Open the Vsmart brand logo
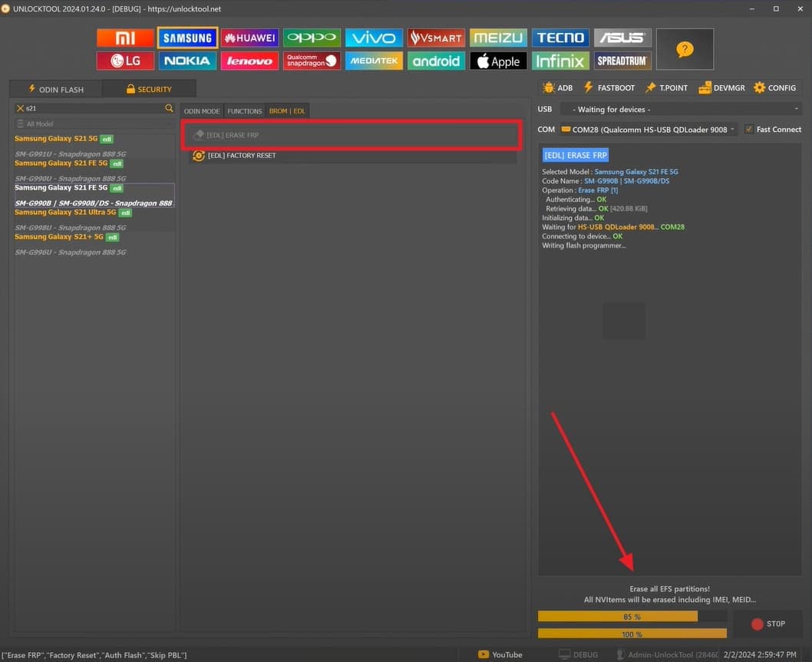The image size is (812, 662). pyautogui.click(x=436, y=38)
